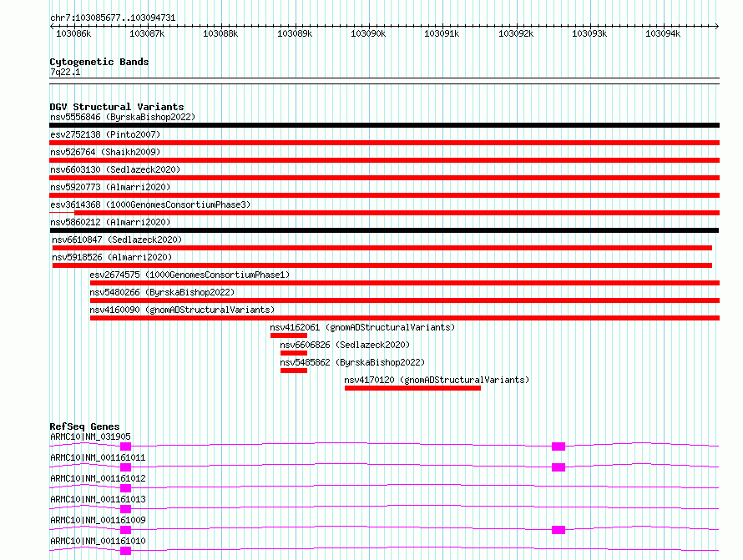Open variant nsv6606826 (Sedlazeck2020) label
743x560 pixels.
(x=345, y=345)
